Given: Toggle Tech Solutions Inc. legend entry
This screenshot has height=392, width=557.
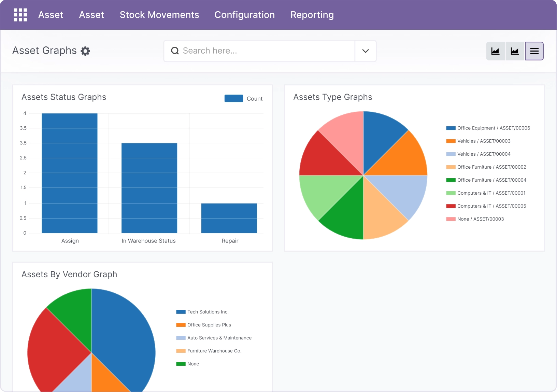Looking at the screenshot, I should (202, 312).
